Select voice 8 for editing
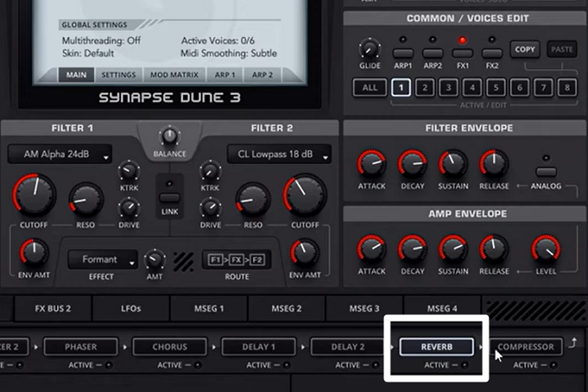The width and height of the screenshot is (588, 392). (x=567, y=87)
